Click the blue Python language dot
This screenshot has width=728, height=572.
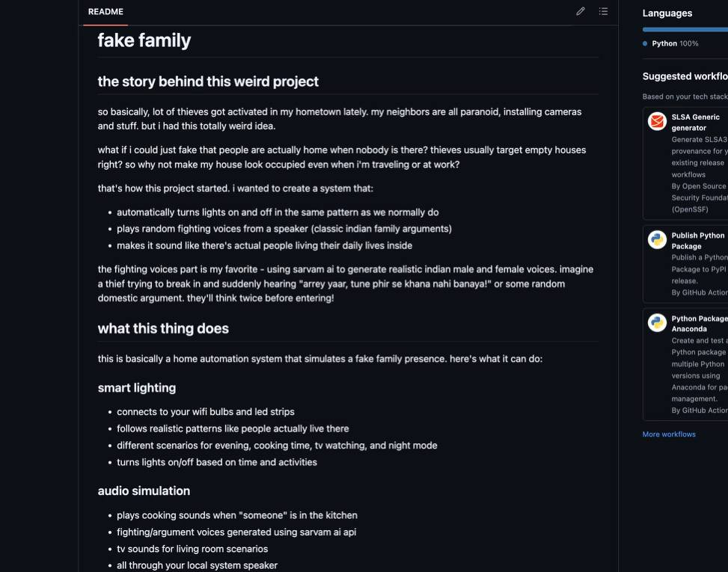(645, 43)
